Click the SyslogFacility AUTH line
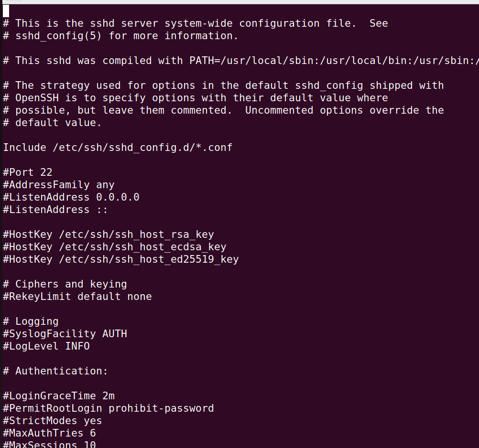Screen dimensions: 479x448 click(65, 334)
